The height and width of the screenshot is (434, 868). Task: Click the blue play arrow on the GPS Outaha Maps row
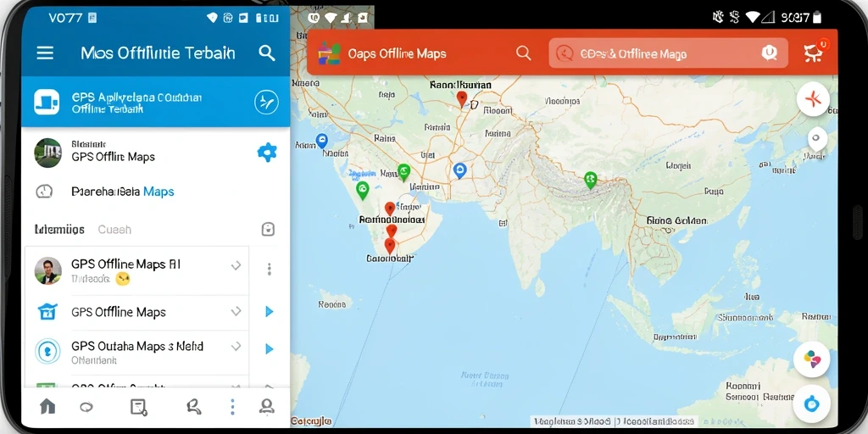[269, 348]
